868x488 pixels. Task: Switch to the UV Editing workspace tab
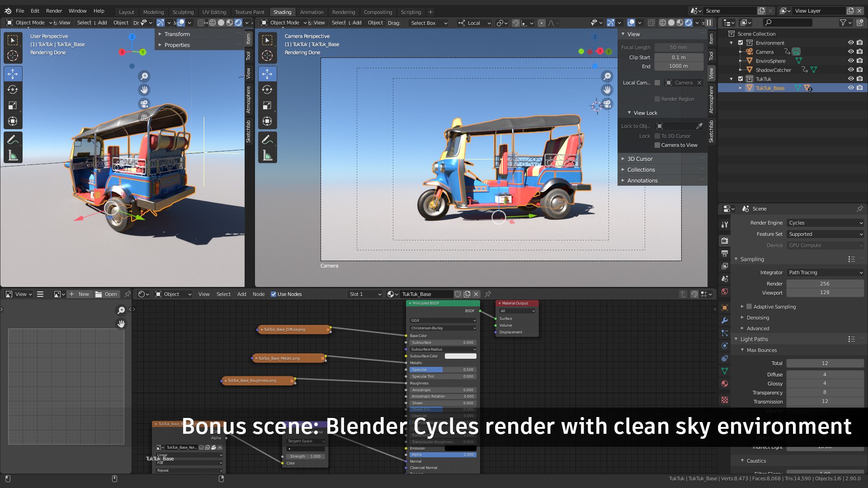tap(214, 12)
